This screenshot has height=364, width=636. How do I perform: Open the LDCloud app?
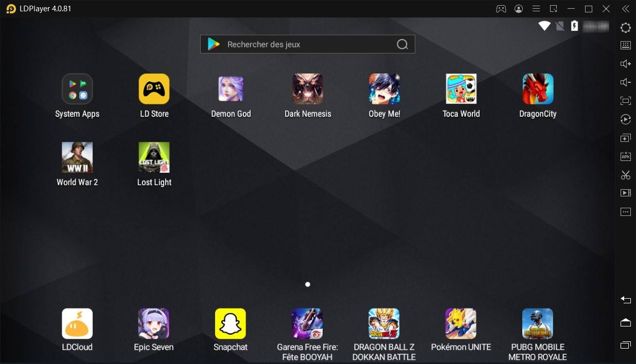point(77,324)
